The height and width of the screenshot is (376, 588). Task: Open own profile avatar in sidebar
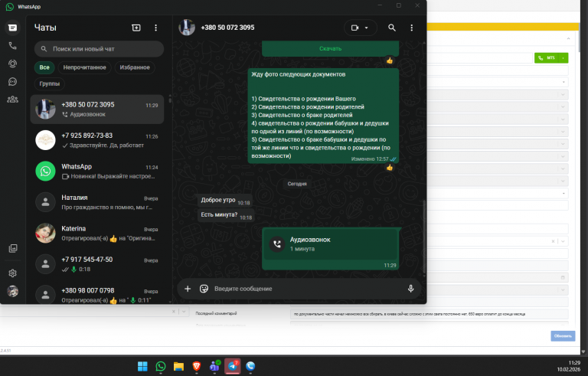13,291
